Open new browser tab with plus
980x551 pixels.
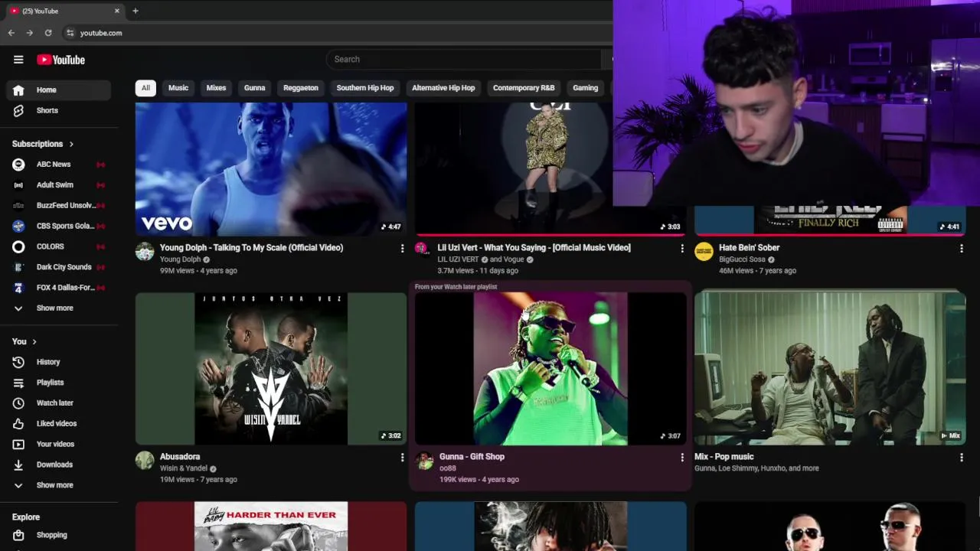tap(136, 11)
